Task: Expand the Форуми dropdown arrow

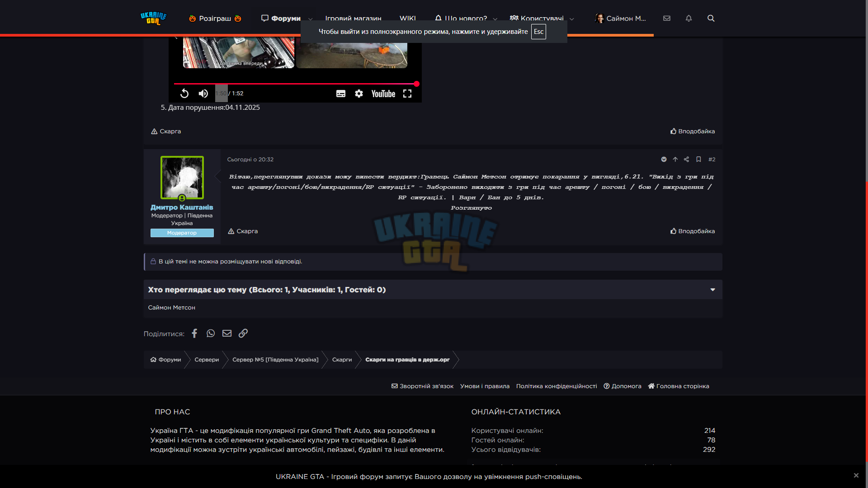Action: coord(311,19)
